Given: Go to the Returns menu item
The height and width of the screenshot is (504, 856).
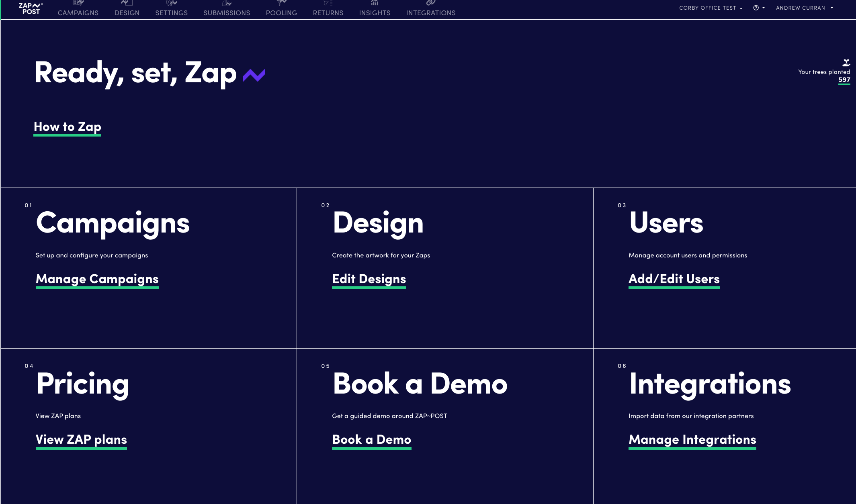Looking at the screenshot, I should coord(328,13).
